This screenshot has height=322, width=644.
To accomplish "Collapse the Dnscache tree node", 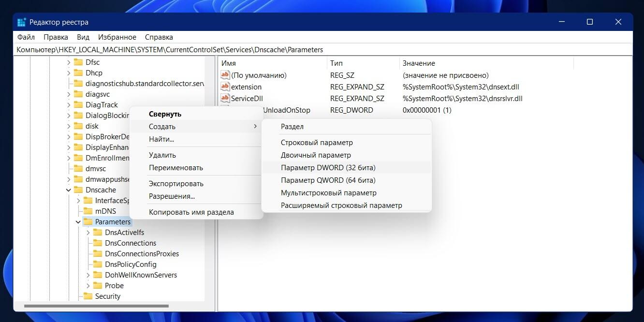I will (68, 190).
